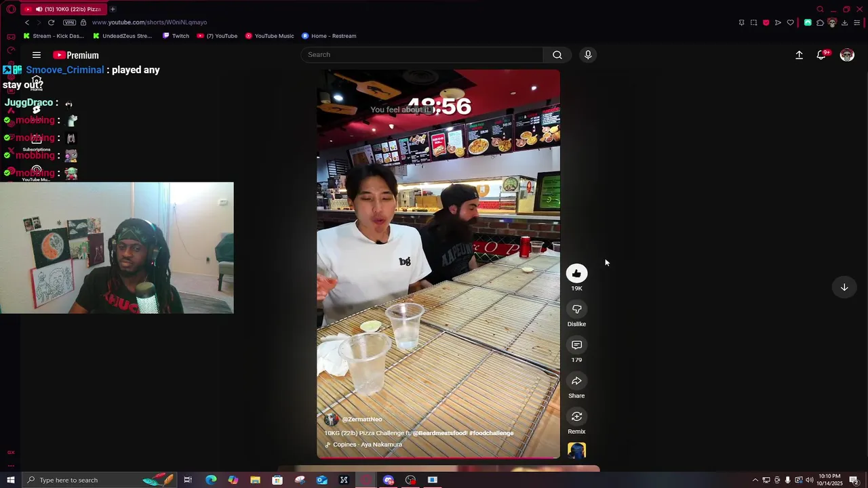Reload the current page
The width and height of the screenshot is (868, 488).
click(51, 22)
